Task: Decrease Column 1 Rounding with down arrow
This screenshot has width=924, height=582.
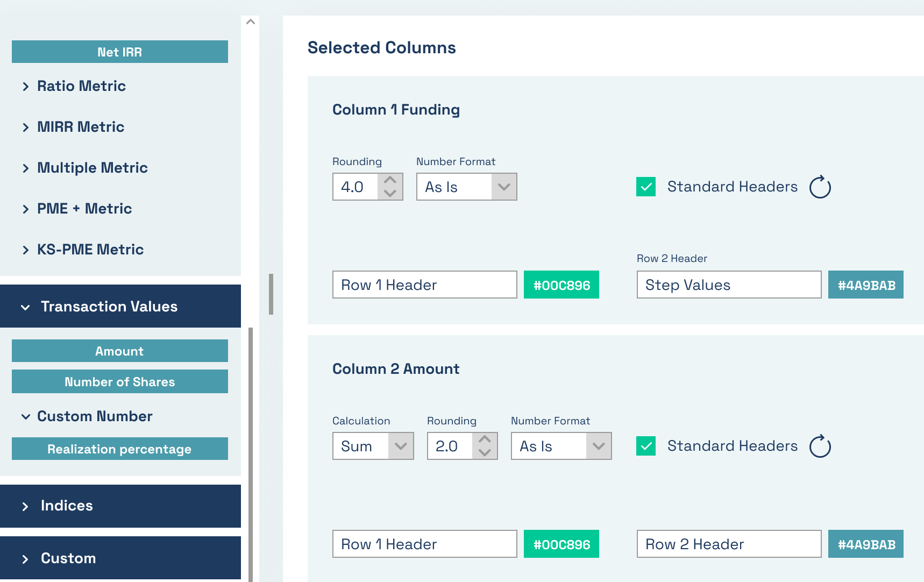Action: pyautogui.click(x=390, y=193)
